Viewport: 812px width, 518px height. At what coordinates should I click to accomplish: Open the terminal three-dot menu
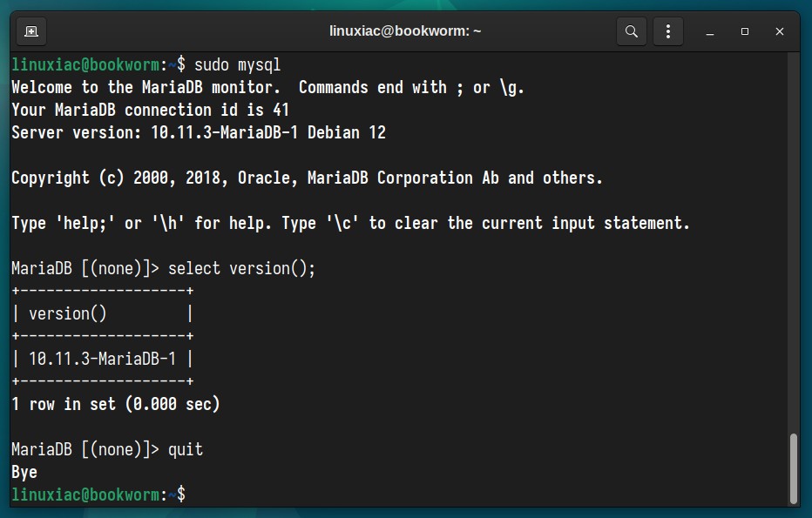pos(668,31)
